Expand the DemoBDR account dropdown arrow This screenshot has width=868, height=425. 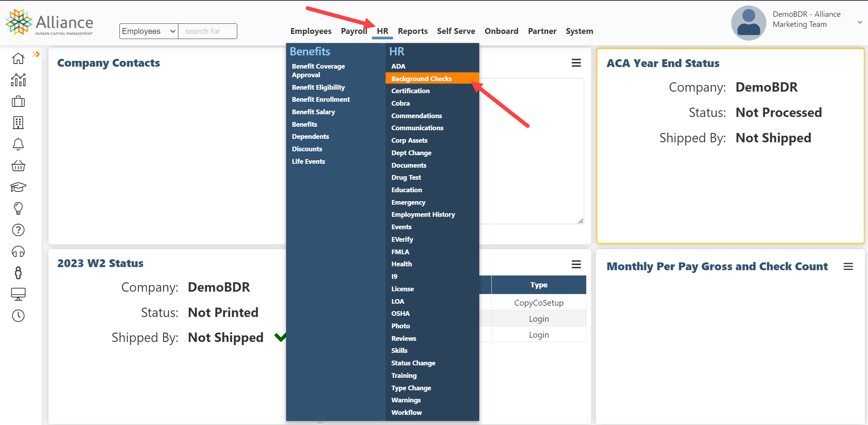pos(860,22)
